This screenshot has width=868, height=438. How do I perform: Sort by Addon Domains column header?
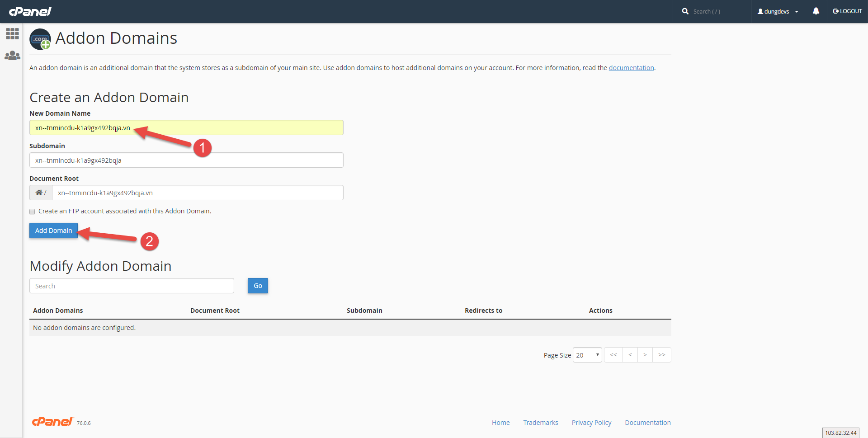58,311
